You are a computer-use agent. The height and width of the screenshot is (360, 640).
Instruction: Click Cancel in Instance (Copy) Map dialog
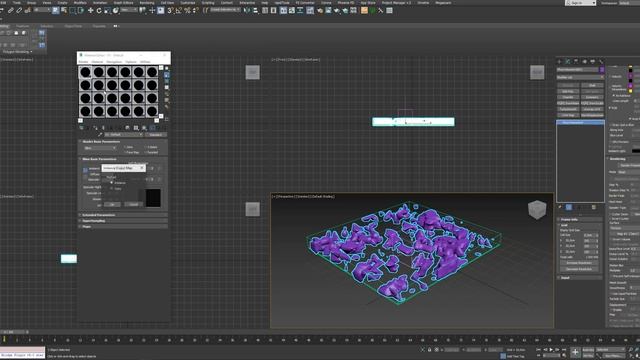[x=133, y=204]
